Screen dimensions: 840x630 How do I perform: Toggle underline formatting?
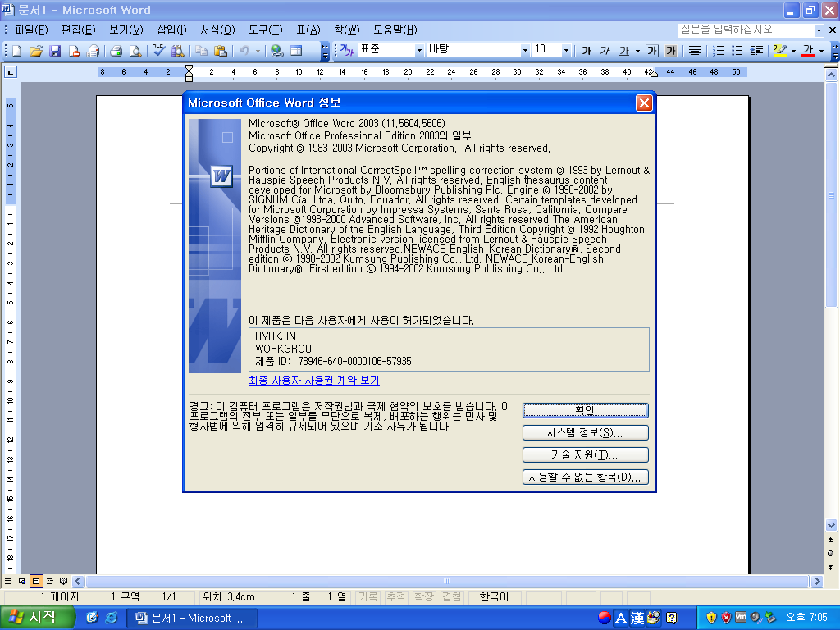coord(624,51)
